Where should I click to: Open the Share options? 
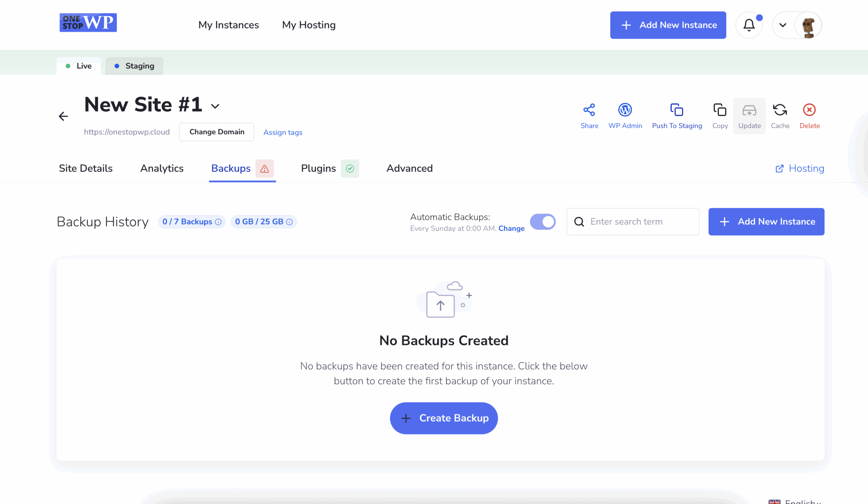tap(589, 116)
